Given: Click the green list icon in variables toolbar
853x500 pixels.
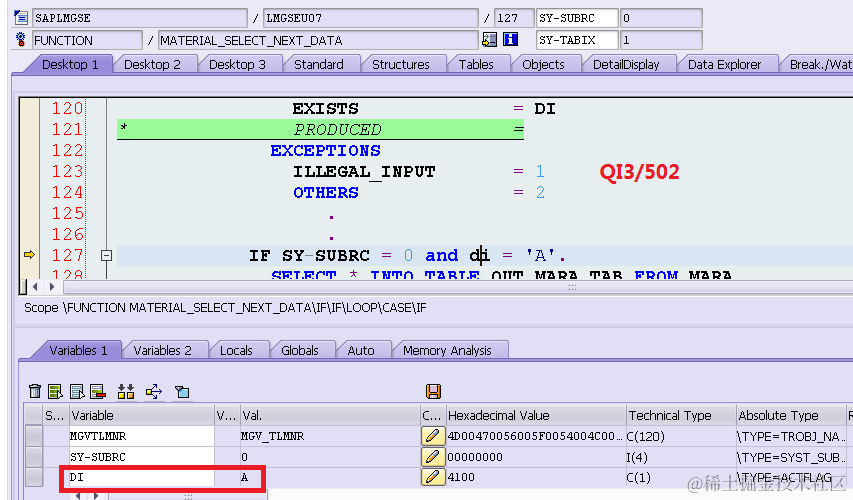Looking at the screenshot, I should pos(55,391).
